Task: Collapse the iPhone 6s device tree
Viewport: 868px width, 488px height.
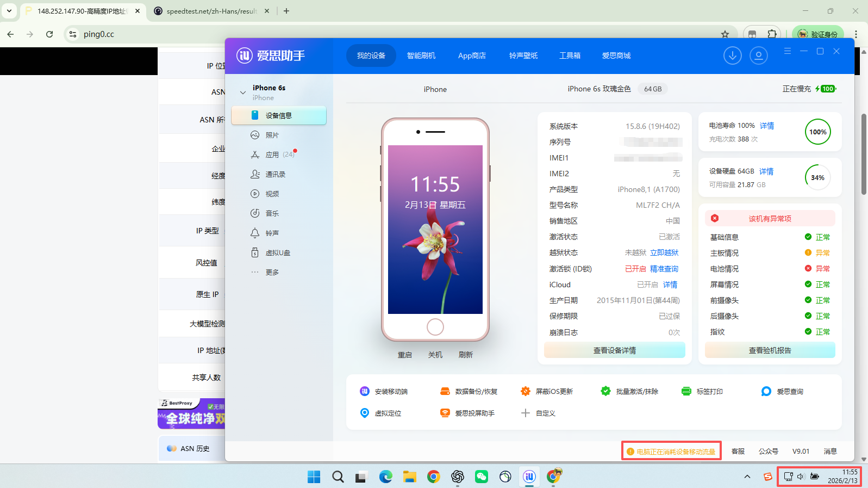Action: coord(243,92)
